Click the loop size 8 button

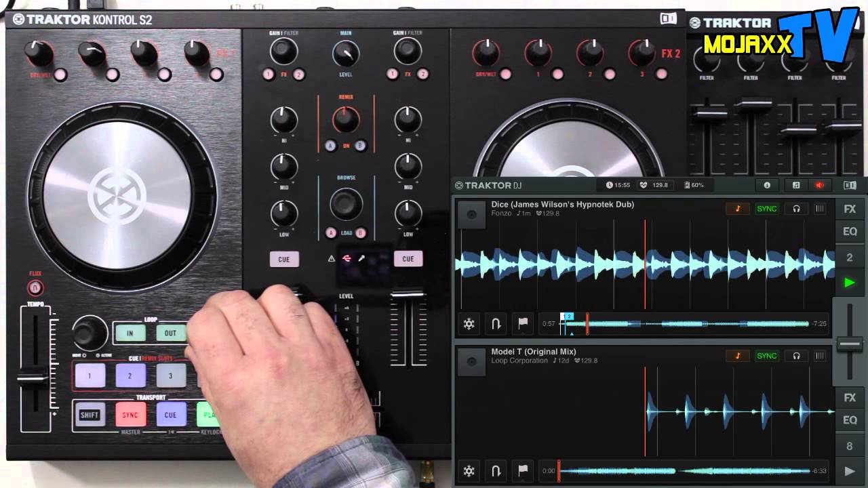pyautogui.click(x=850, y=446)
